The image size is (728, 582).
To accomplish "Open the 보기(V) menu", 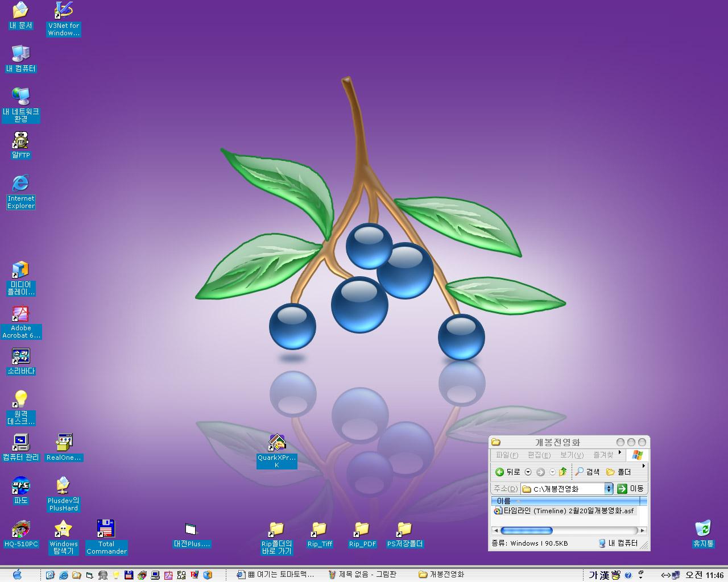I will (x=572, y=455).
